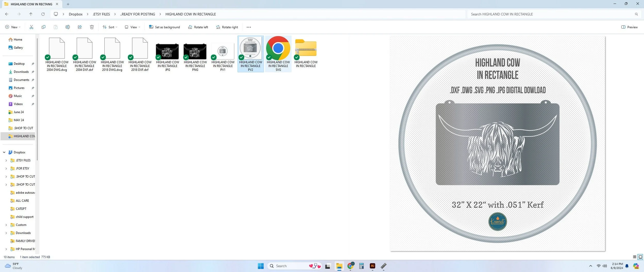Open pinned Desktop in sidebar
The height and width of the screenshot is (272, 644).
point(19,64)
